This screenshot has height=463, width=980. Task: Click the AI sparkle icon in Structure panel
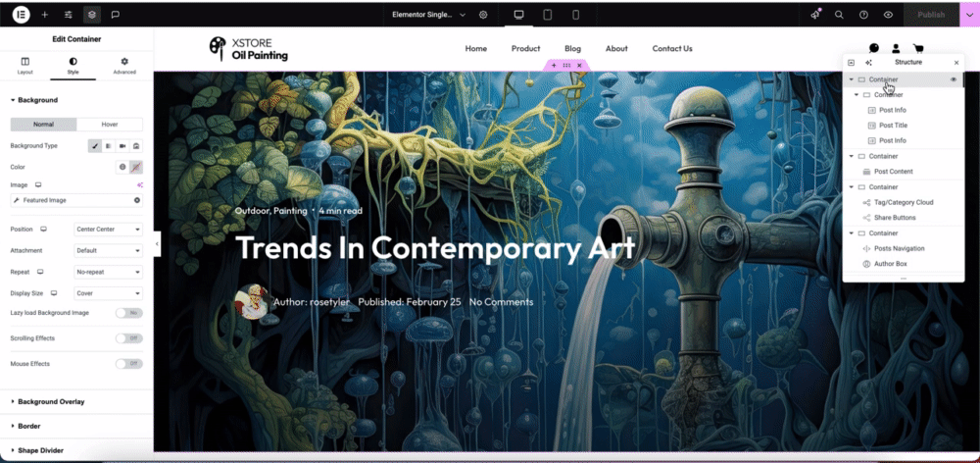coord(868,63)
